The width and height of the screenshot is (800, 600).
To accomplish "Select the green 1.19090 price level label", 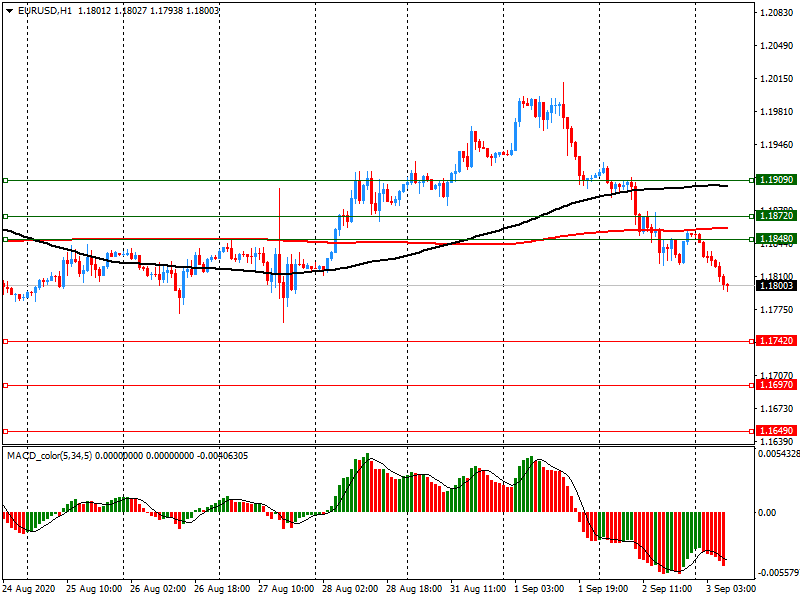I will 776,180.
